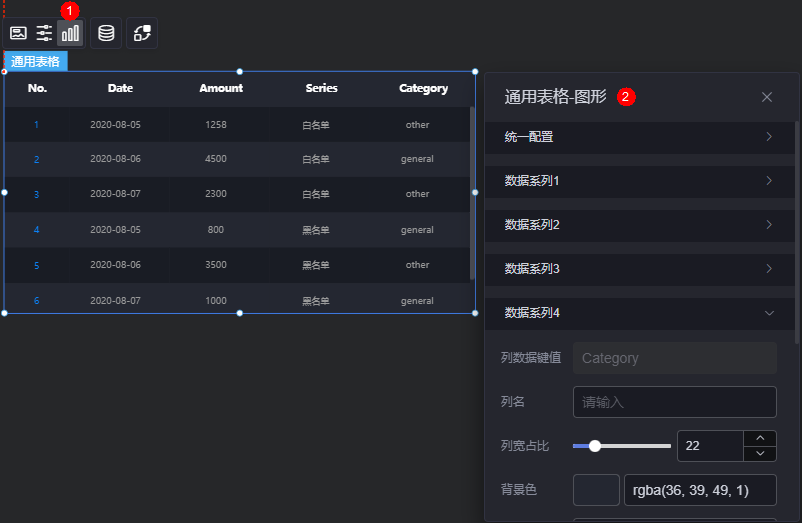802x523 pixels.
Task: Click the date 2020-08-07 in row 3
Action: tap(115, 194)
